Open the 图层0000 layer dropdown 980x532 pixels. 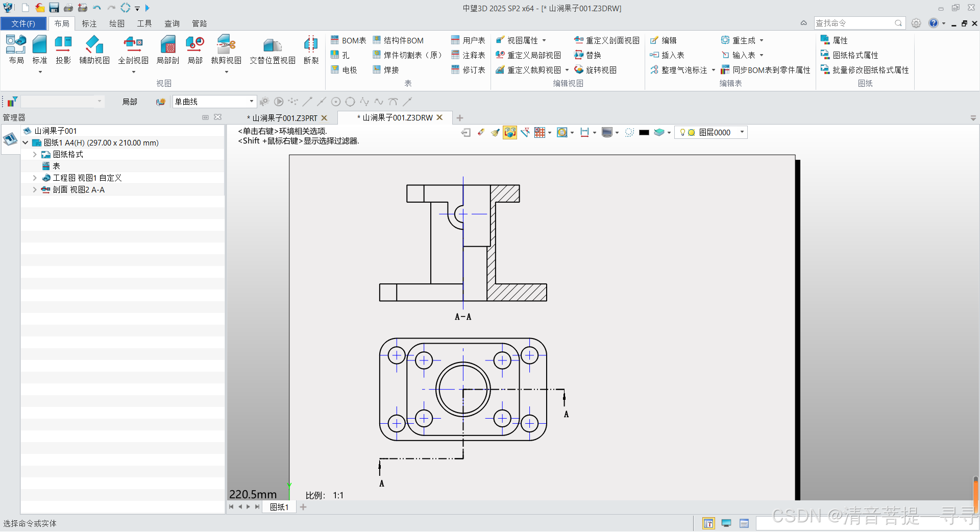pos(742,132)
